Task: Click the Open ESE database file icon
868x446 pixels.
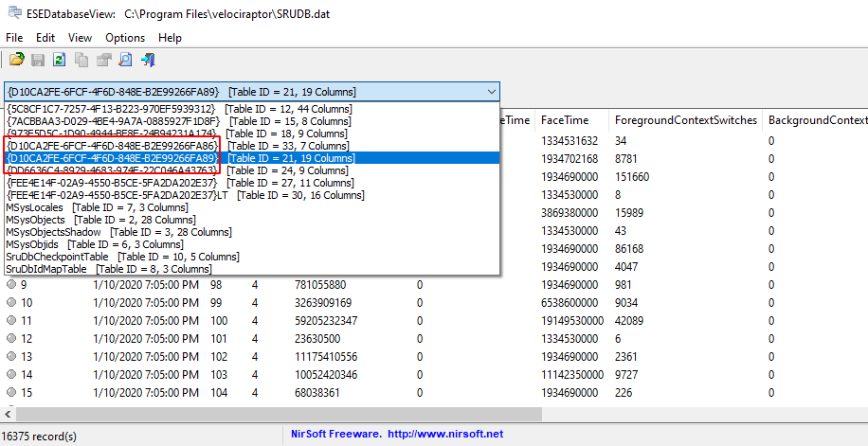Action: [17, 61]
